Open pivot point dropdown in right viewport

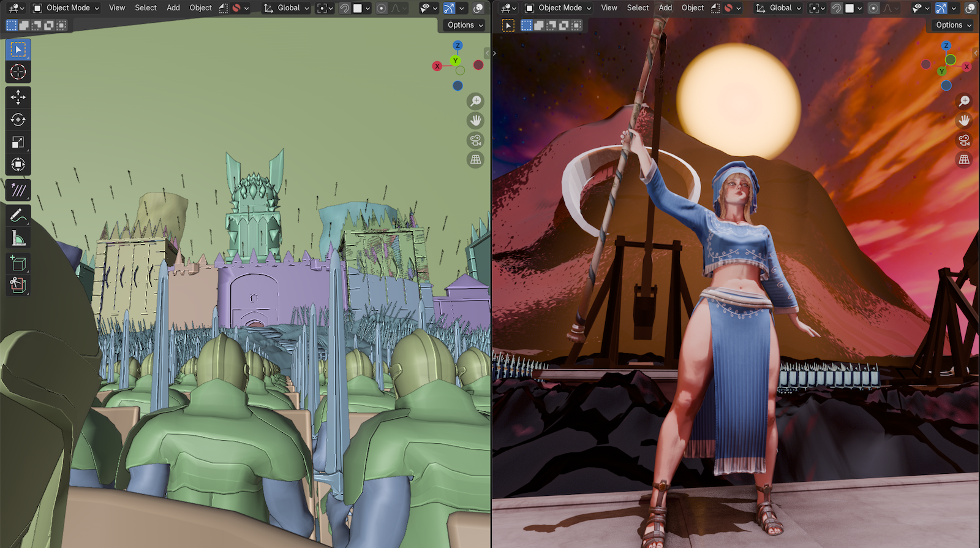817,8
